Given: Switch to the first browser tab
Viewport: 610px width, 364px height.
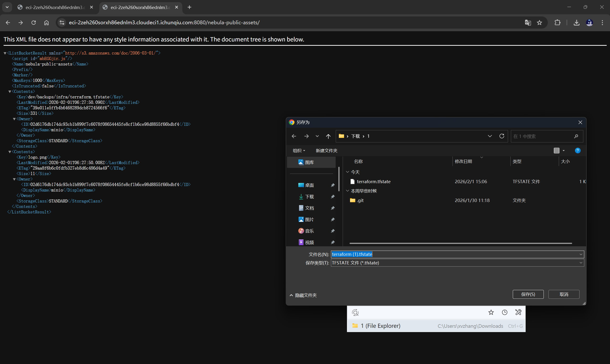Looking at the screenshot, I should tap(56, 7).
